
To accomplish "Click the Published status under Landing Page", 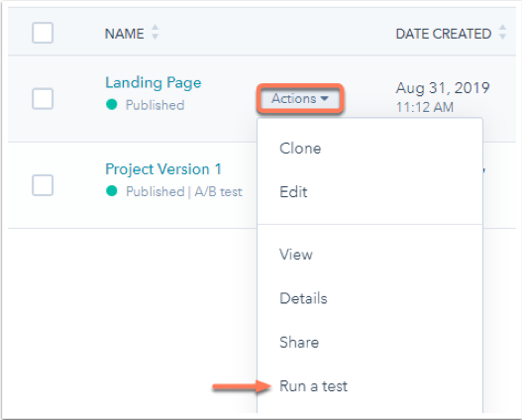I will click(155, 105).
